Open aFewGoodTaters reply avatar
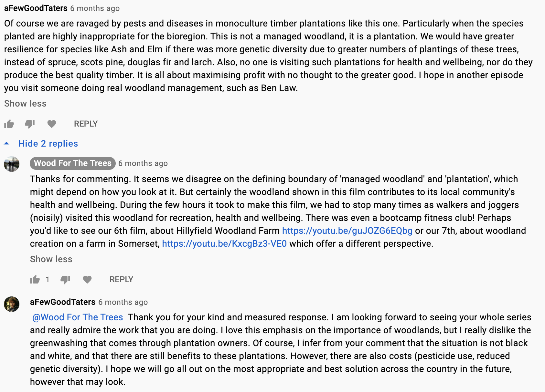Image resolution: width=545 pixels, height=392 pixels. pos(12,304)
